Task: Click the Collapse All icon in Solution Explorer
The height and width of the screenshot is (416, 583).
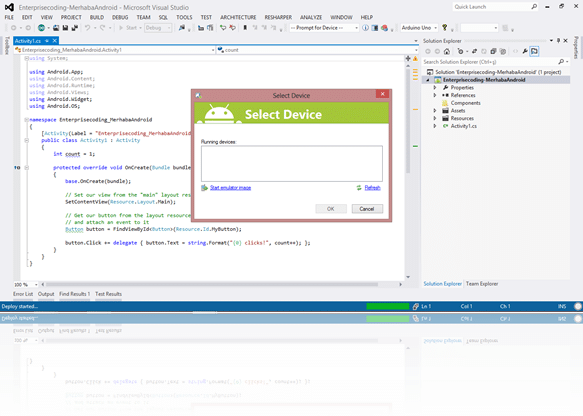Action: click(493, 51)
